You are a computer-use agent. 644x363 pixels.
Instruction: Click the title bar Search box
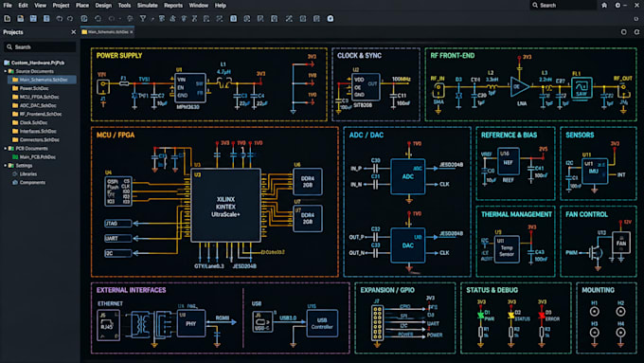click(x=563, y=6)
